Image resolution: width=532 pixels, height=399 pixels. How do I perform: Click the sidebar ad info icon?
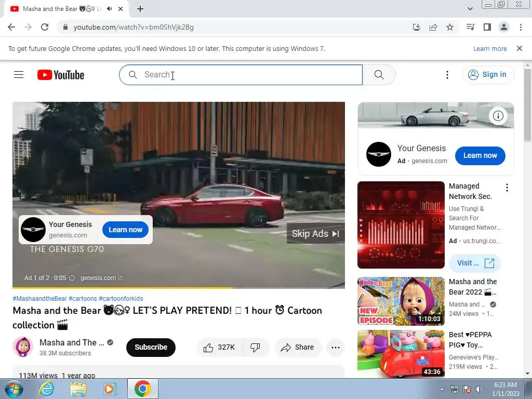[x=498, y=116]
